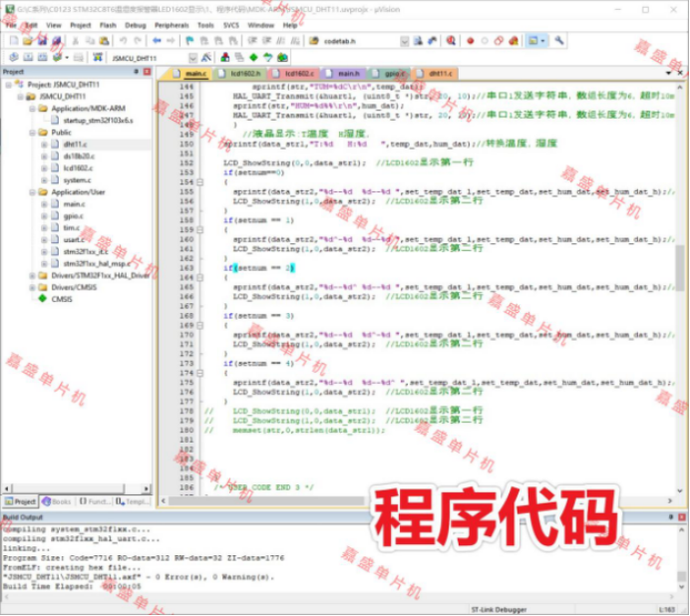Click the editor horizontal scrollbar thumb

(266, 500)
